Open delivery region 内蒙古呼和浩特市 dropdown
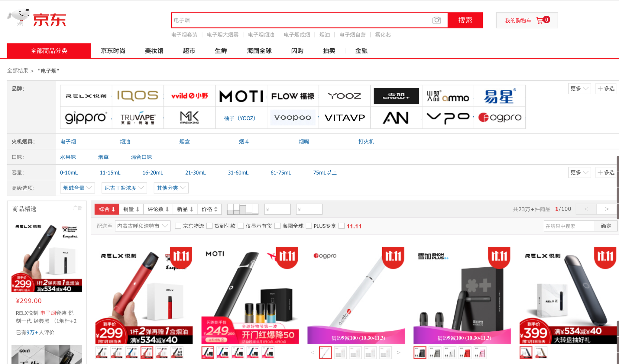The height and width of the screenshot is (364, 619). pyautogui.click(x=143, y=226)
